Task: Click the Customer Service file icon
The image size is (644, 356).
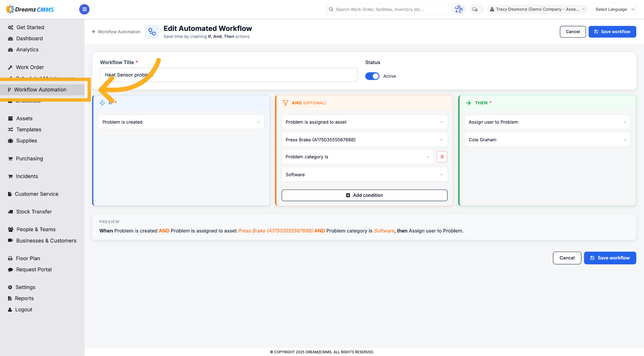Action: [10, 194]
